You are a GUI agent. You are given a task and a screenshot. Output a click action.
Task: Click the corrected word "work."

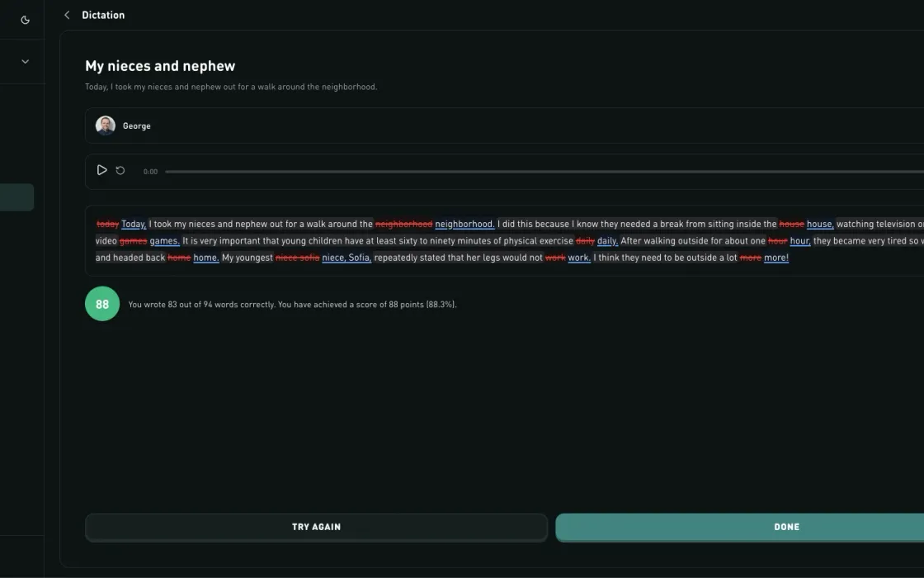[579, 258]
